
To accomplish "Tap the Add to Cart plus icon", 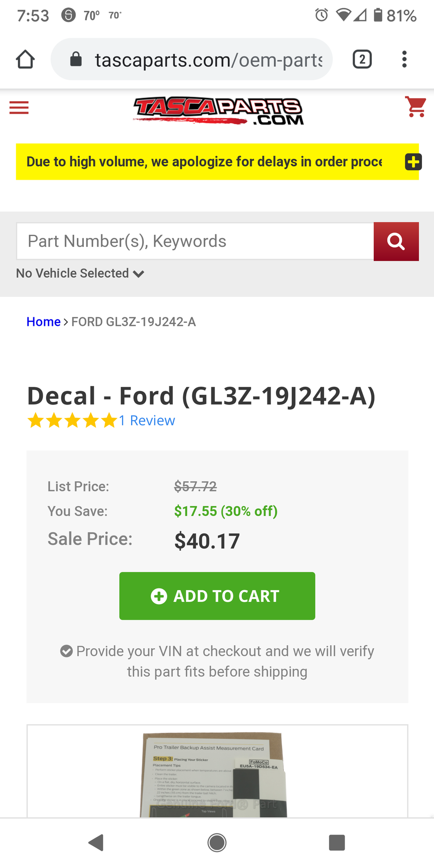I will click(159, 596).
